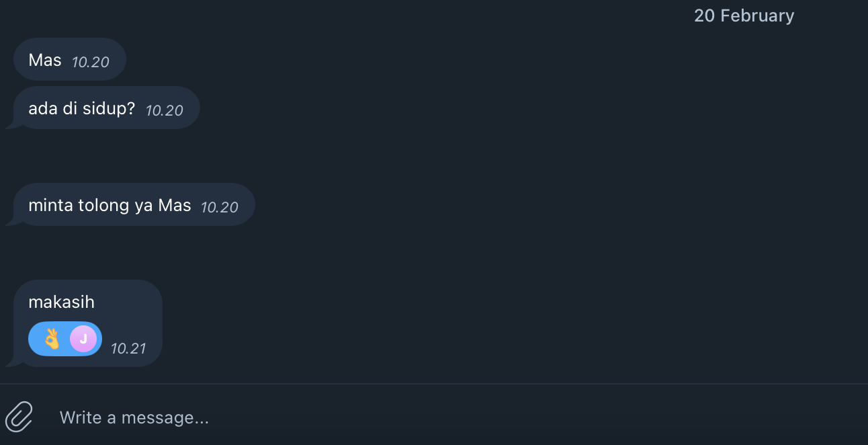Click the 10.20 timestamp beside 'Mas'
Image resolution: width=868 pixels, height=445 pixels.
[90, 62]
